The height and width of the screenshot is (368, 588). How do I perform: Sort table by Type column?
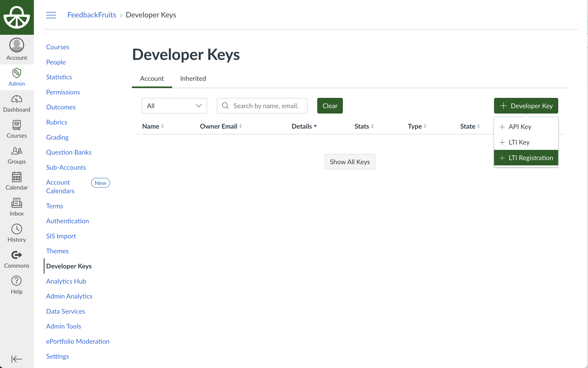pos(417,126)
